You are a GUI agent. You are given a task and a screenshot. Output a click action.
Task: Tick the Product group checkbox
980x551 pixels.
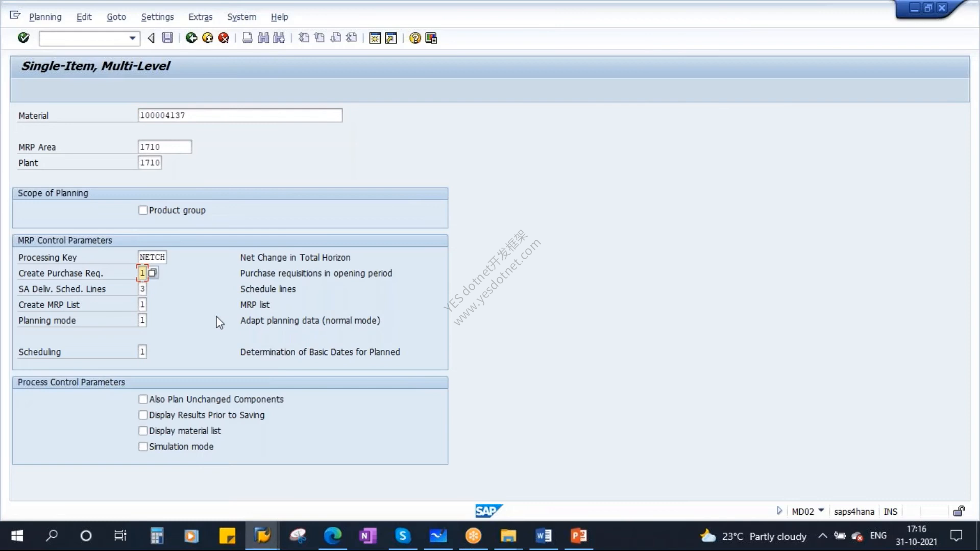(143, 210)
